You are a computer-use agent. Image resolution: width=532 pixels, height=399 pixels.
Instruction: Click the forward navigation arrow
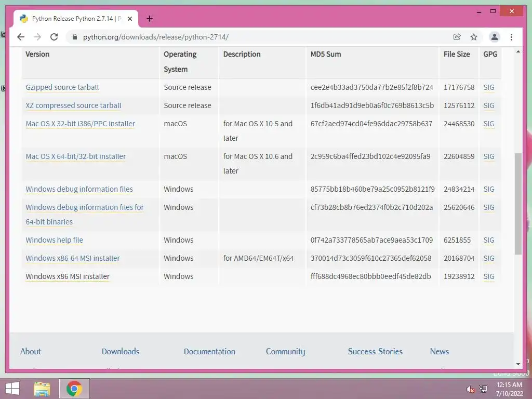37,37
